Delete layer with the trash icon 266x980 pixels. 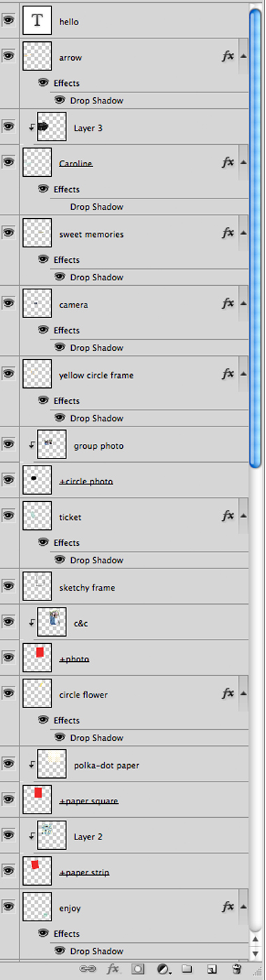[x=237, y=970]
